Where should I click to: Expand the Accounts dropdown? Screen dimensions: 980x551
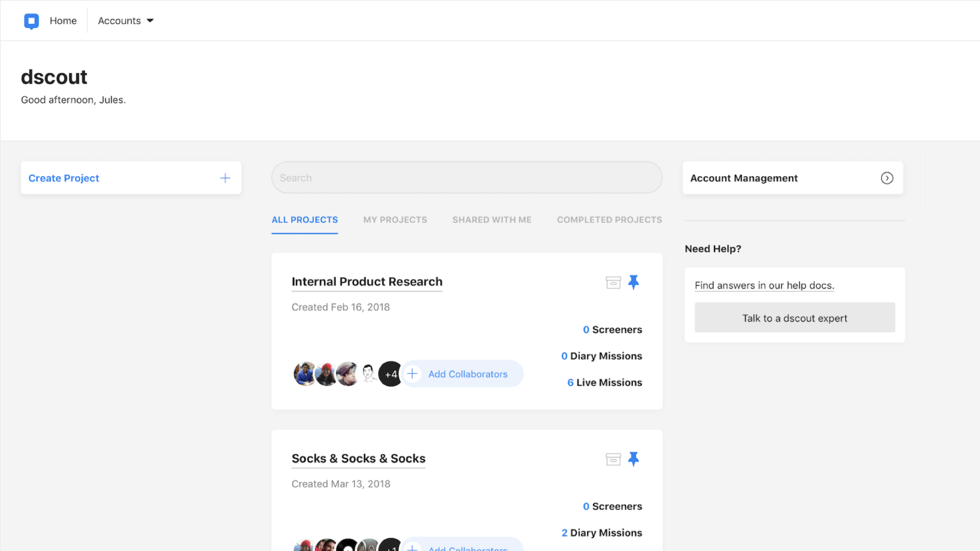[x=126, y=20]
